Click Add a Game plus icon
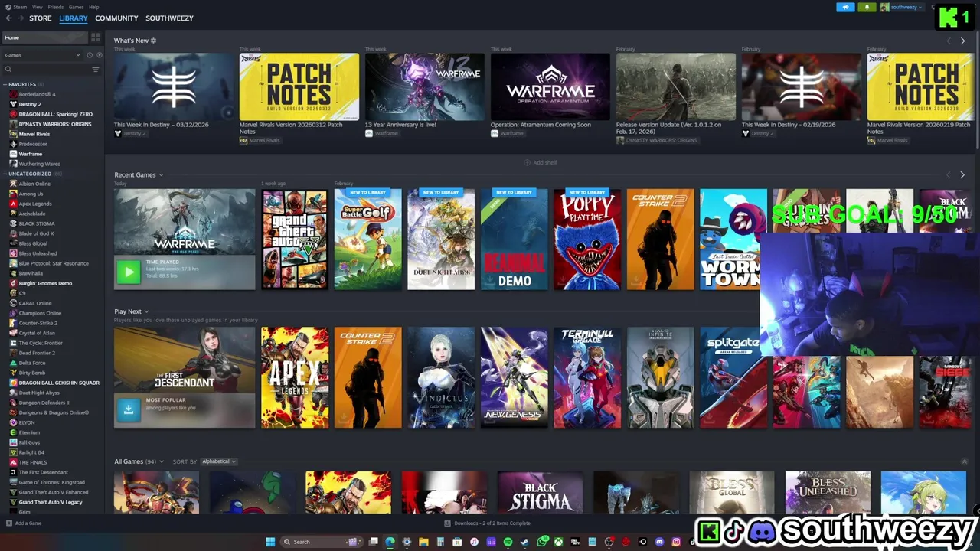Screen dimensions: 980x551 (x=9, y=523)
